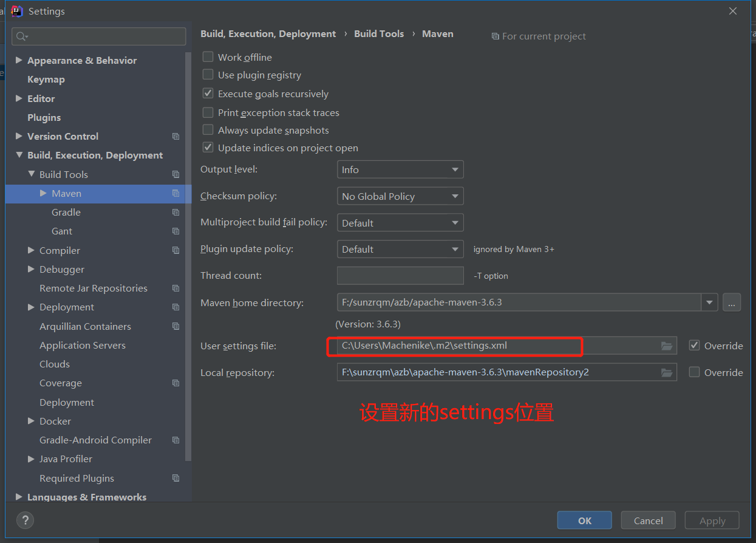Expand the Java Profiler node
The image size is (756, 543).
[x=31, y=459]
